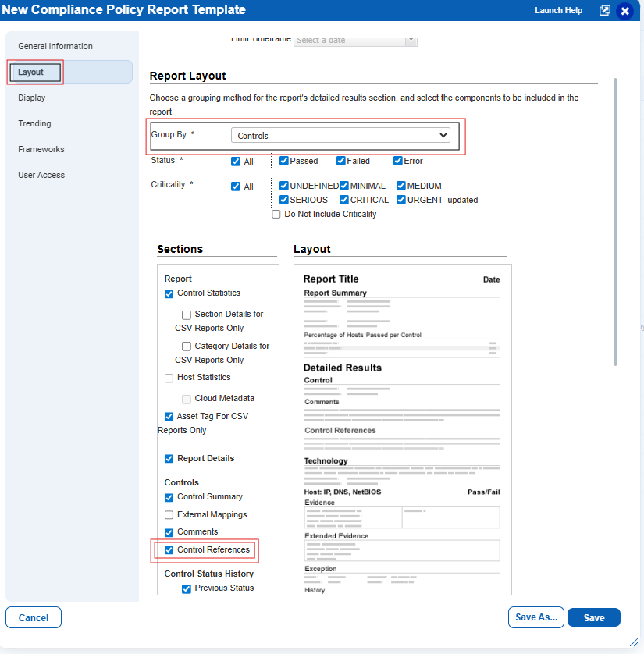Open the User Access tab
644x654 pixels.
tap(41, 175)
